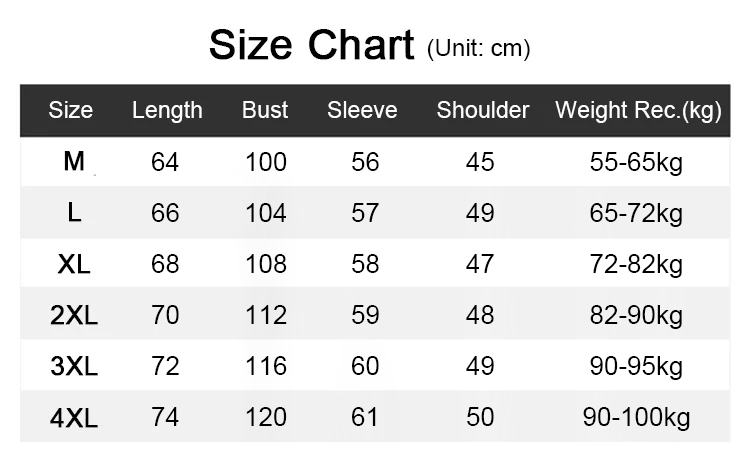Click the L size row label
The width and height of the screenshot is (750, 458).
coord(74,212)
